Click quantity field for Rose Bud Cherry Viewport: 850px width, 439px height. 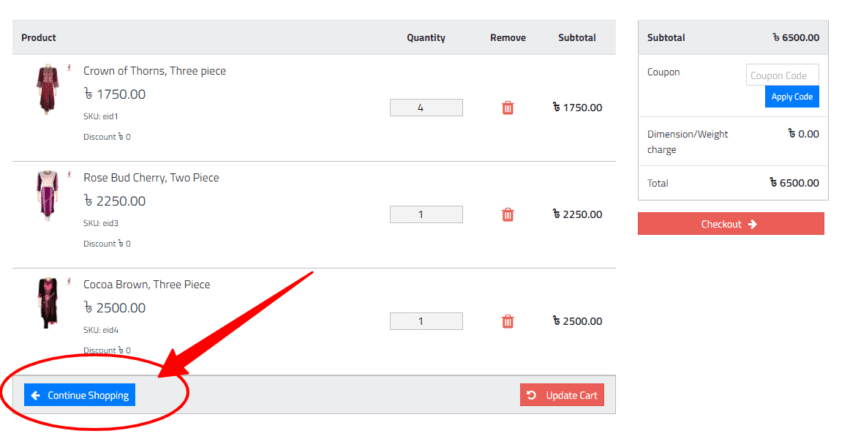click(426, 215)
